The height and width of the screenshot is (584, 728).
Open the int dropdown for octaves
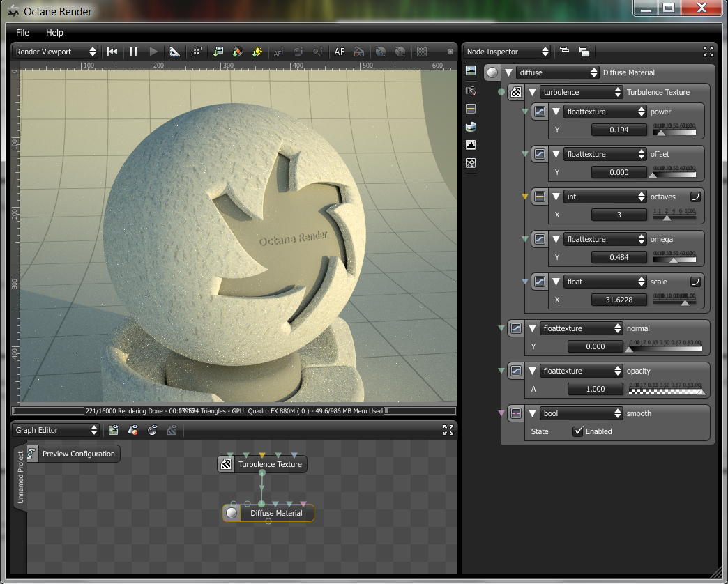pyautogui.click(x=605, y=197)
